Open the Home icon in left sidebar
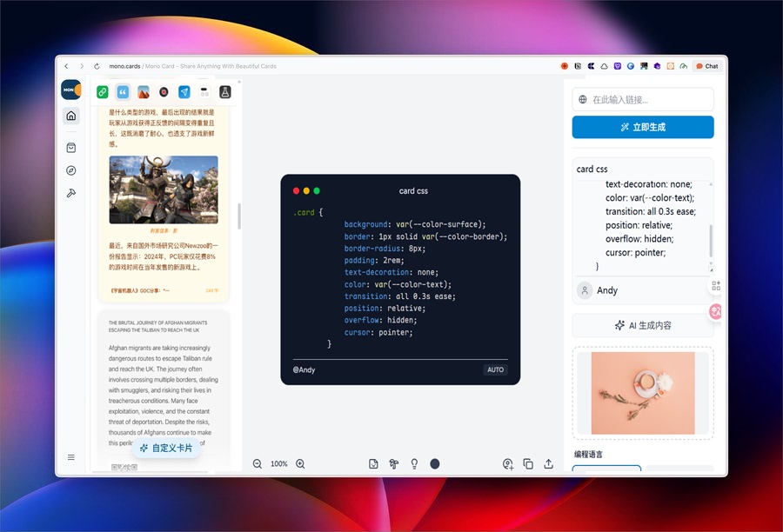783x532 pixels. [71, 116]
